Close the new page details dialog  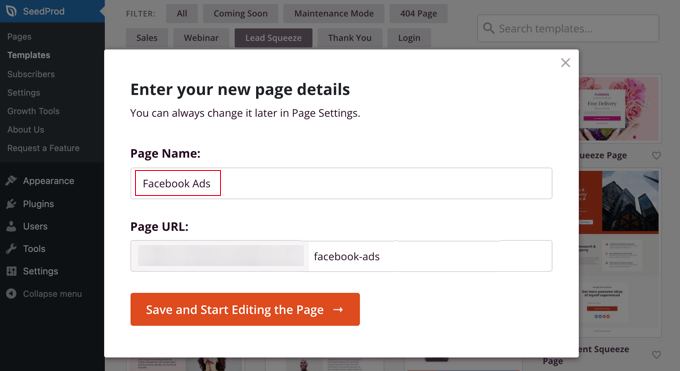coord(565,63)
